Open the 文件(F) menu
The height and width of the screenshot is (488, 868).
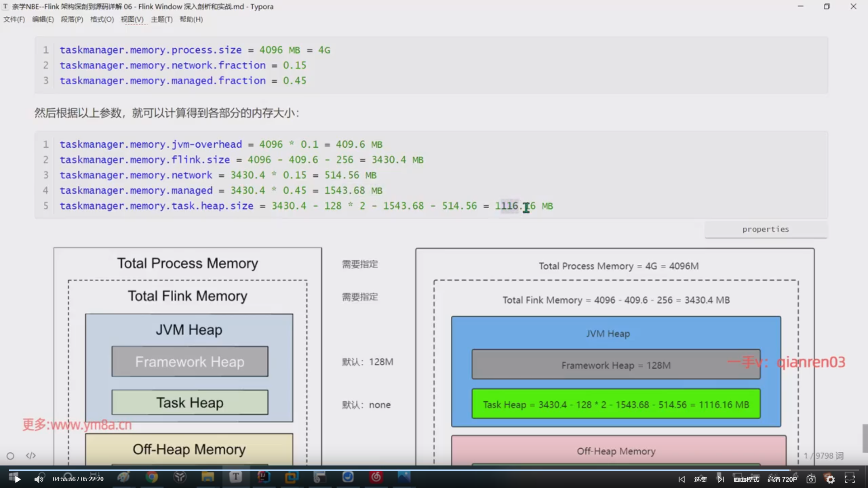click(x=14, y=19)
